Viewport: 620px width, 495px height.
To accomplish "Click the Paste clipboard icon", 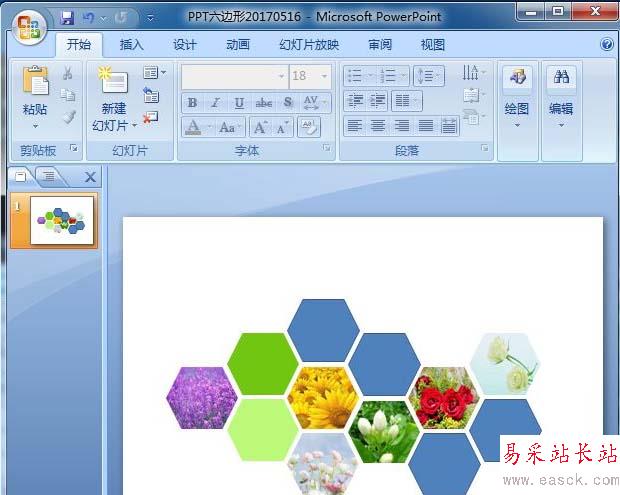I will 35,81.
